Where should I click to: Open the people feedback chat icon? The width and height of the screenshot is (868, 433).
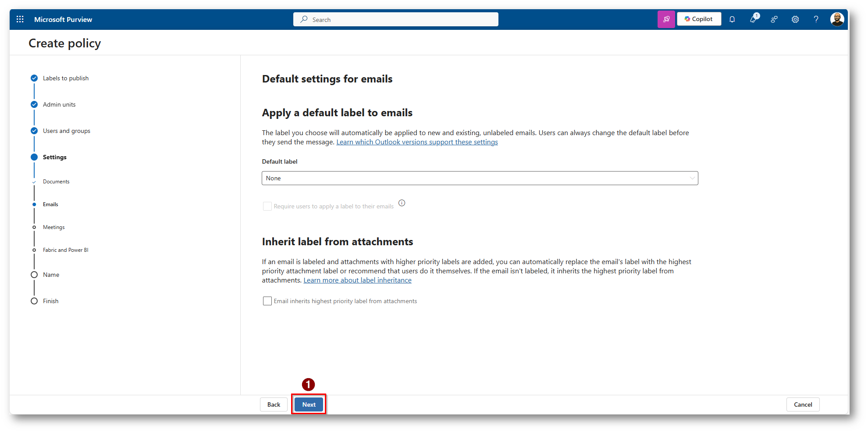[x=774, y=19]
